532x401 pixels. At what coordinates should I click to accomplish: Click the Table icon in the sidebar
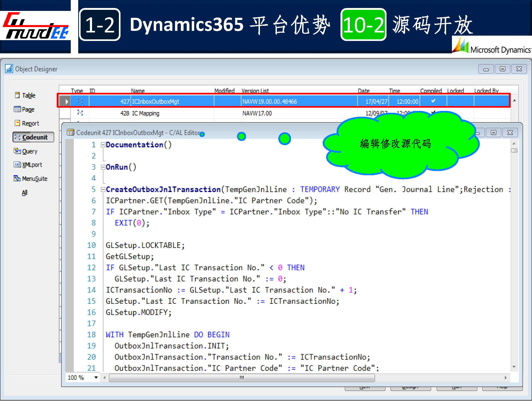coord(17,95)
